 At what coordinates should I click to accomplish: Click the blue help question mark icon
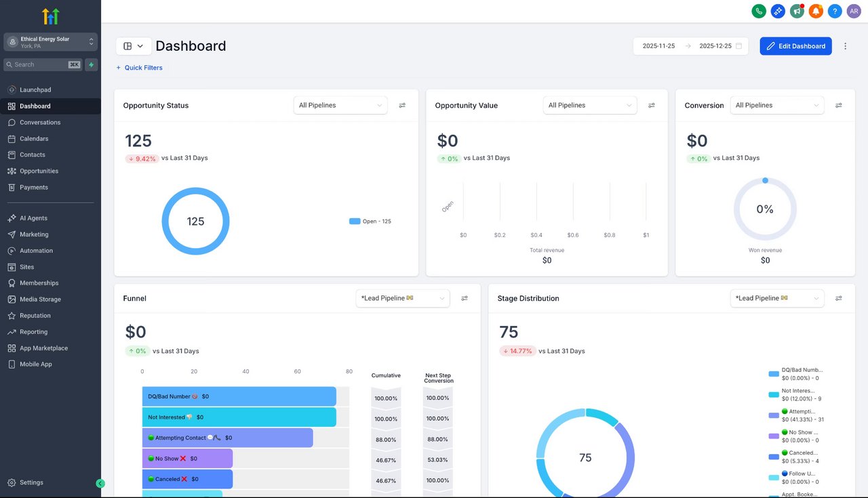point(835,11)
